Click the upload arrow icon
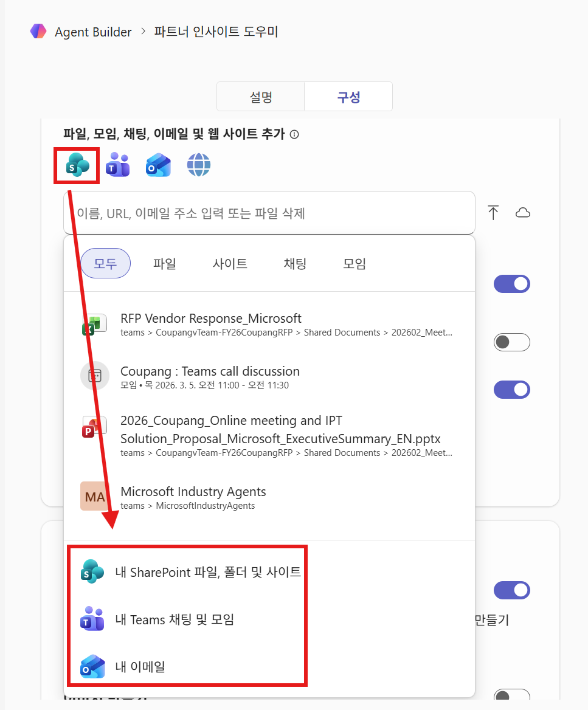This screenshot has width=588, height=710. [493, 212]
